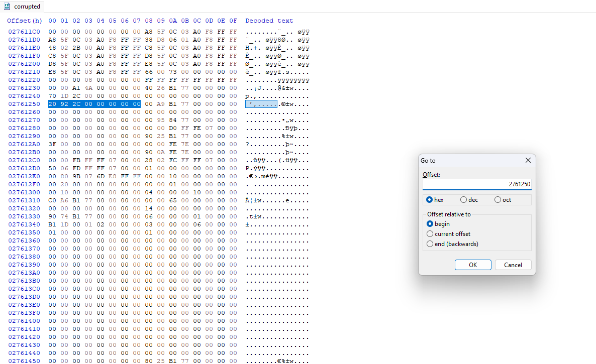Click the highlighted bytes in row 02761250
Image resolution: width=596 pixels, height=364 pixels.
tap(94, 104)
